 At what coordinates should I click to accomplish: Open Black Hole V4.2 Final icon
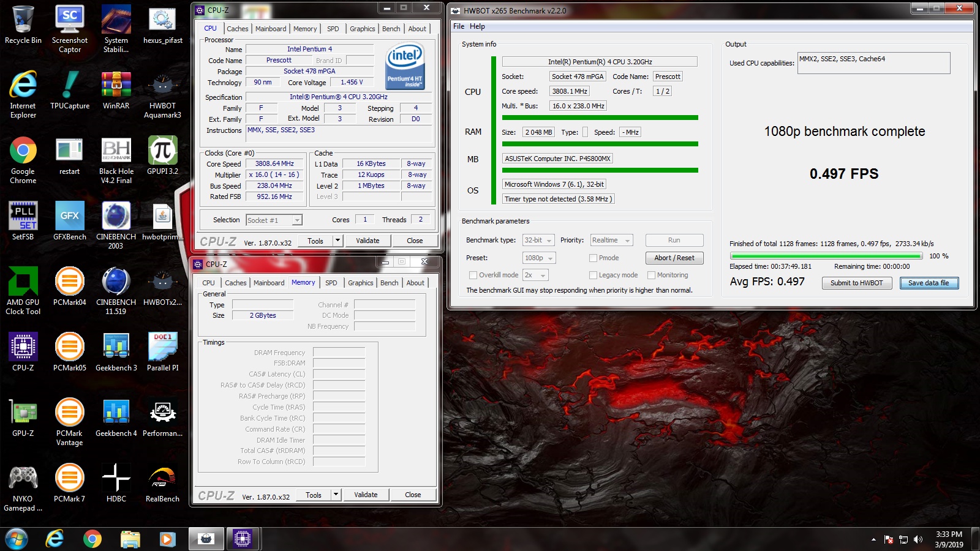116,160
